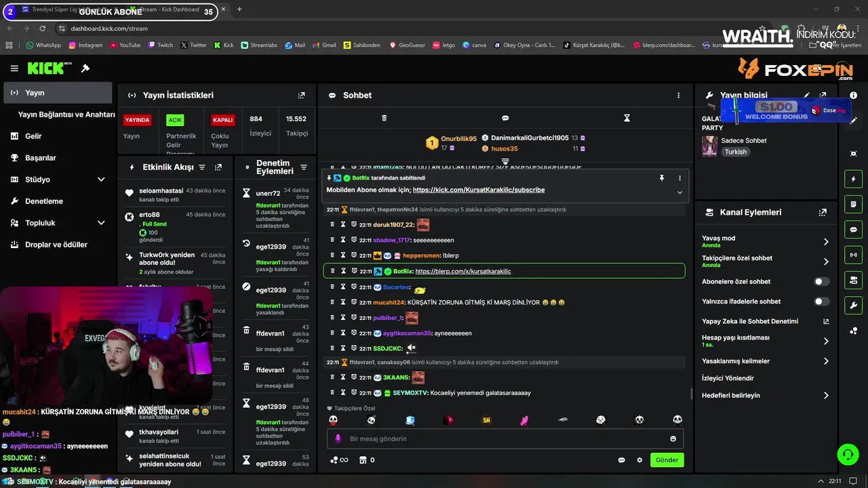Viewport: 868px width, 488px height.
Task: Toggle Abonelere özel sohbet switch
Action: [x=821, y=281]
